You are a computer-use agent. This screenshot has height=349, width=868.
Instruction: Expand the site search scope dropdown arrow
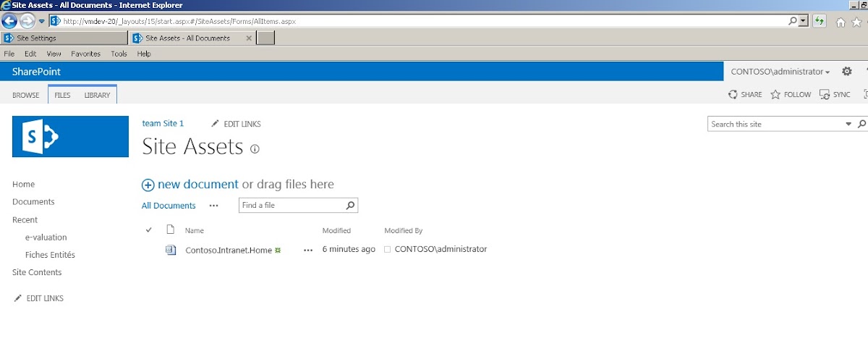click(x=849, y=125)
